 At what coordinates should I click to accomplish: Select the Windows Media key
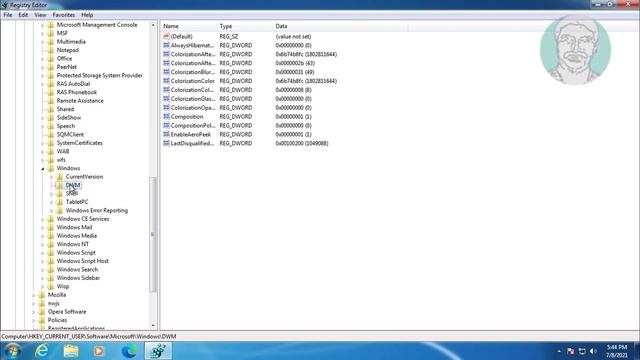tap(77, 236)
